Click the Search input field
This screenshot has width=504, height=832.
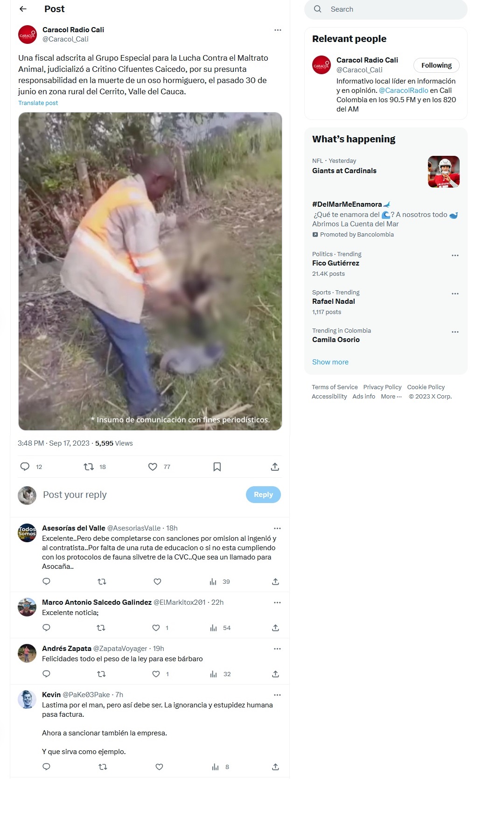(385, 9)
